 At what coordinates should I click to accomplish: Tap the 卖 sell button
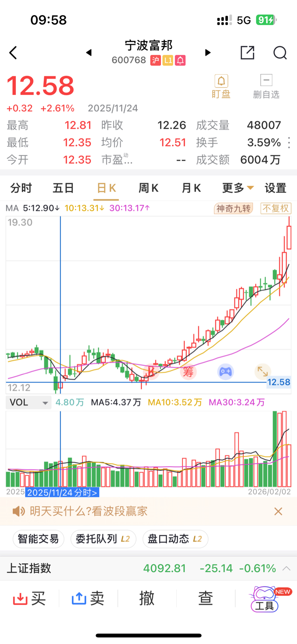88,599
